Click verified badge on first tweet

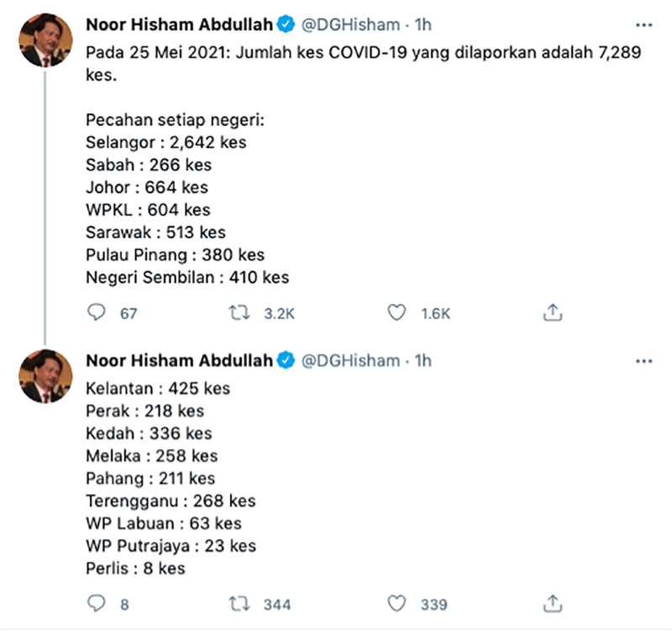[286, 24]
